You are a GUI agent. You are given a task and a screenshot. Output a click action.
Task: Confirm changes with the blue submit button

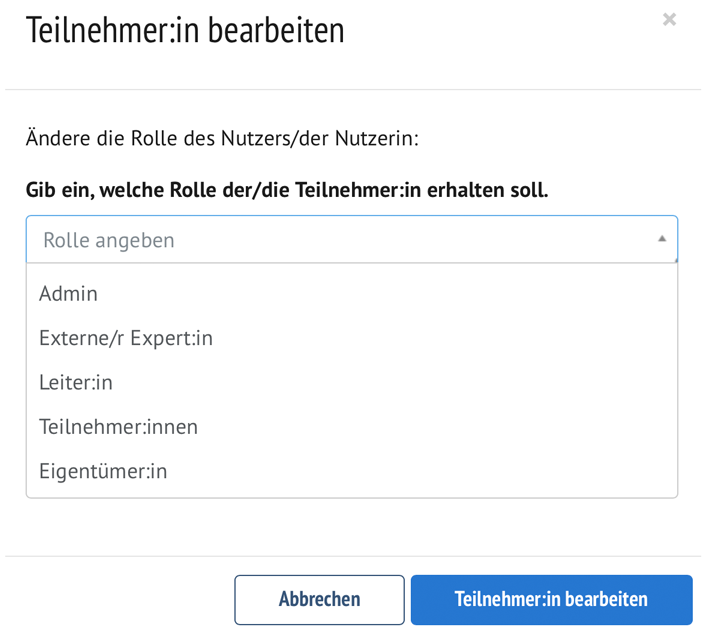pyautogui.click(x=551, y=600)
